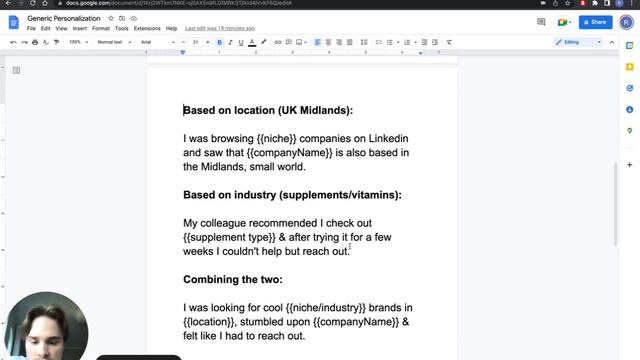
Task: Run spelling and grammar check icon
Action: tap(46, 42)
